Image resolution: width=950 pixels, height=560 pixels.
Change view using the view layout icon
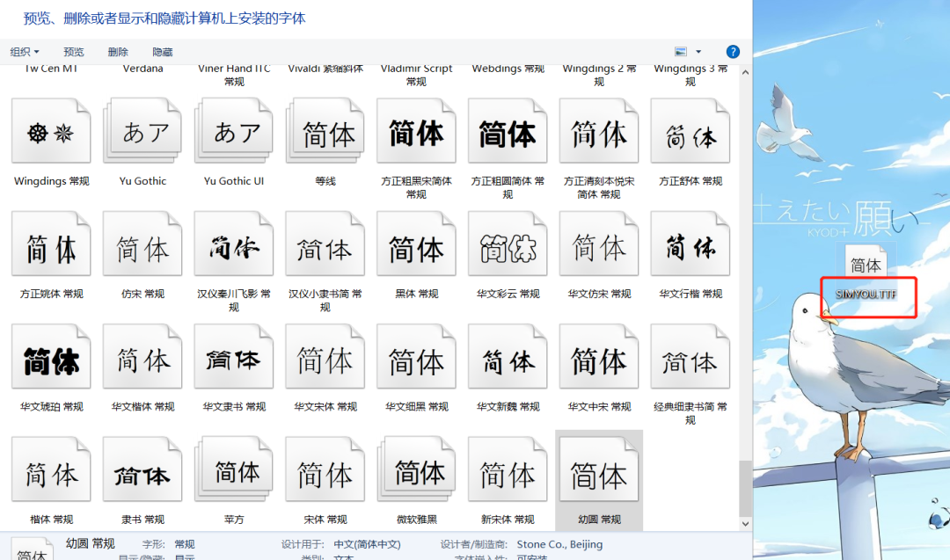pyautogui.click(x=681, y=52)
